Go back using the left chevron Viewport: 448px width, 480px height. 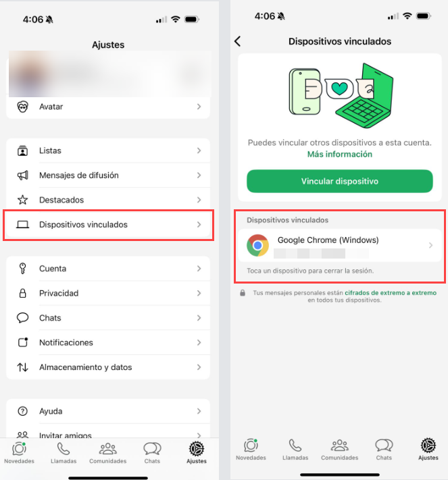(238, 41)
